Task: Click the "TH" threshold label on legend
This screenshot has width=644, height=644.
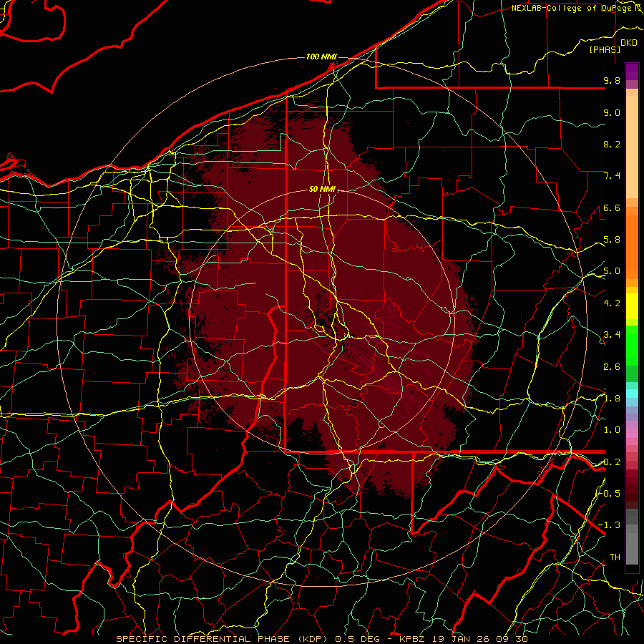Action: (615, 557)
